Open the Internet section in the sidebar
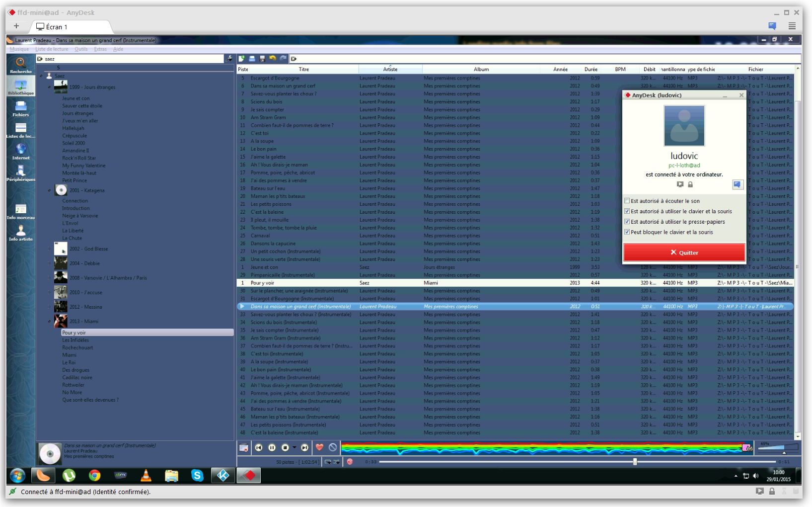Image resolution: width=812 pixels, height=507 pixels. 20,151
